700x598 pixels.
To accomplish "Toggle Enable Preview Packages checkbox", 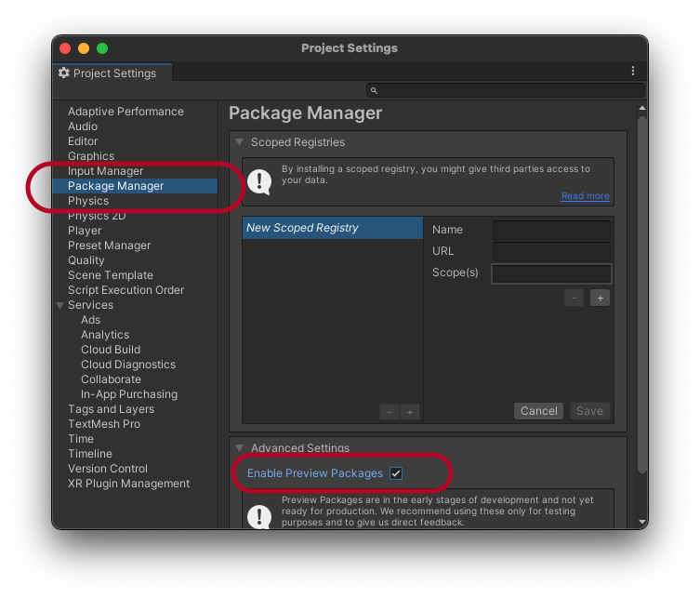I will 396,473.
